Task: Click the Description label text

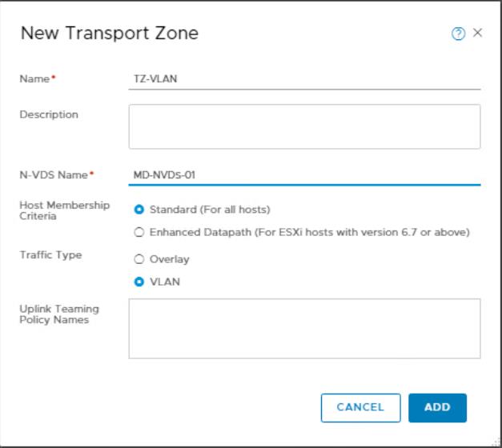Action: coord(49,114)
